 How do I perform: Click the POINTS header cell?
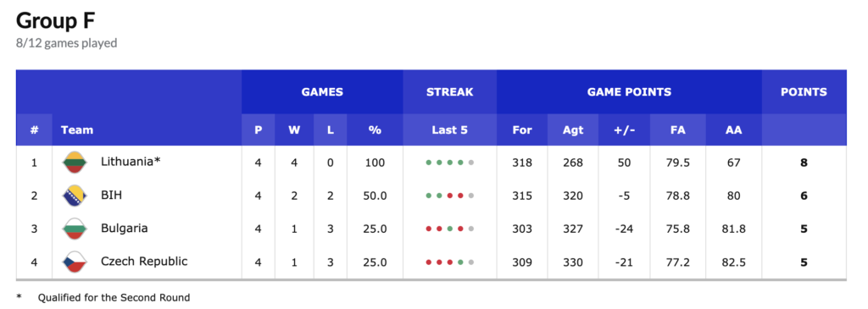[804, 91]
